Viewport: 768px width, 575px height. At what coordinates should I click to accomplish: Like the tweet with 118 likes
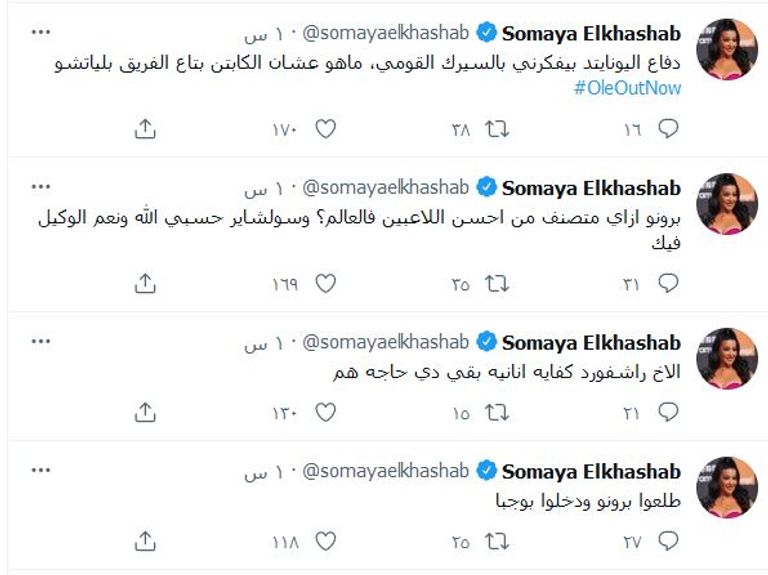pyautogui.click(x=324, y=541)
